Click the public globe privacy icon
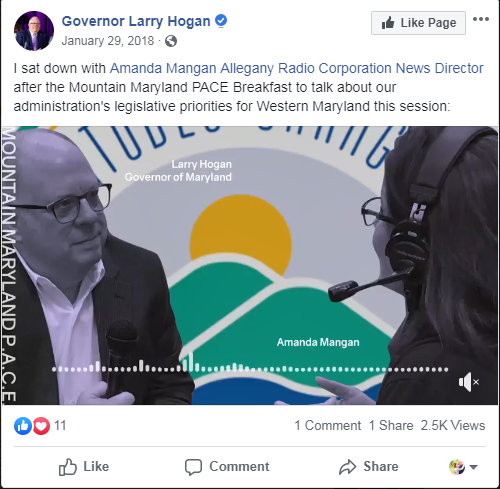The image size is (500, 489). [x=171, y=41]
